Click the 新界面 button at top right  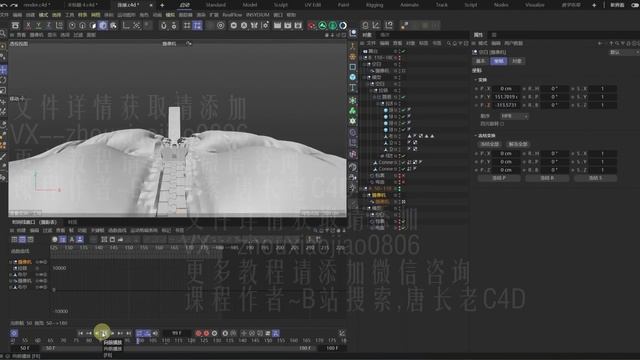click(617, 5)
